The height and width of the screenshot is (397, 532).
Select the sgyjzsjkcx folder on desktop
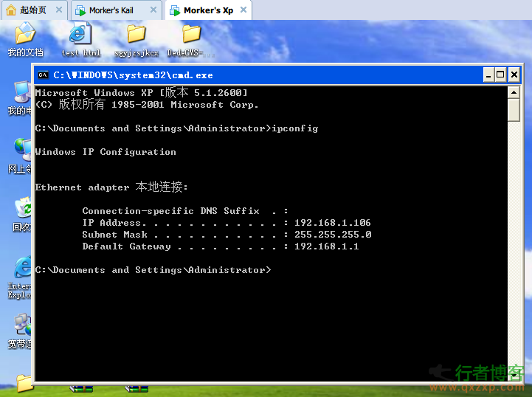pos(137,40)
